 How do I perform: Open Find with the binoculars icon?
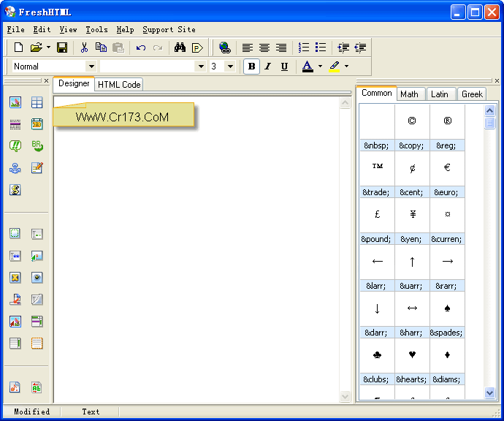(180, 48)
